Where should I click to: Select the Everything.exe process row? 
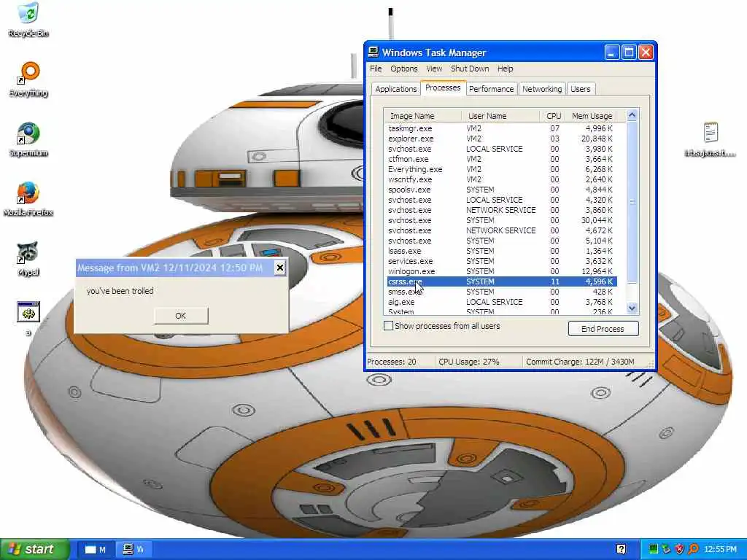[502, 169]
